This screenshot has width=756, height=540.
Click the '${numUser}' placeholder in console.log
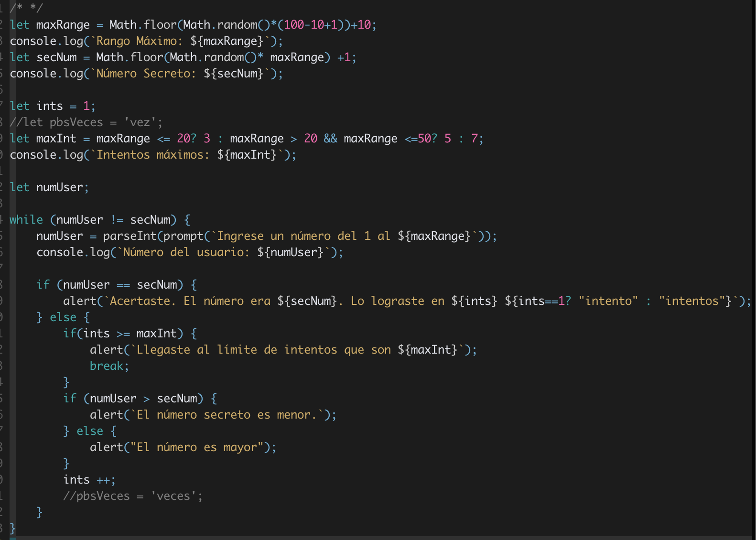click(x=291, y=252)
